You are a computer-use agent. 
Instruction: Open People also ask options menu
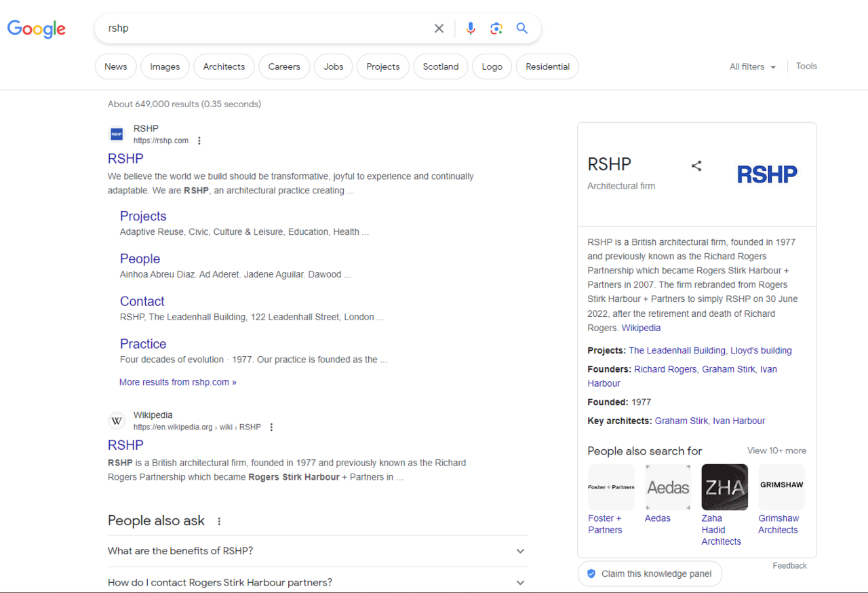point(219,521)
